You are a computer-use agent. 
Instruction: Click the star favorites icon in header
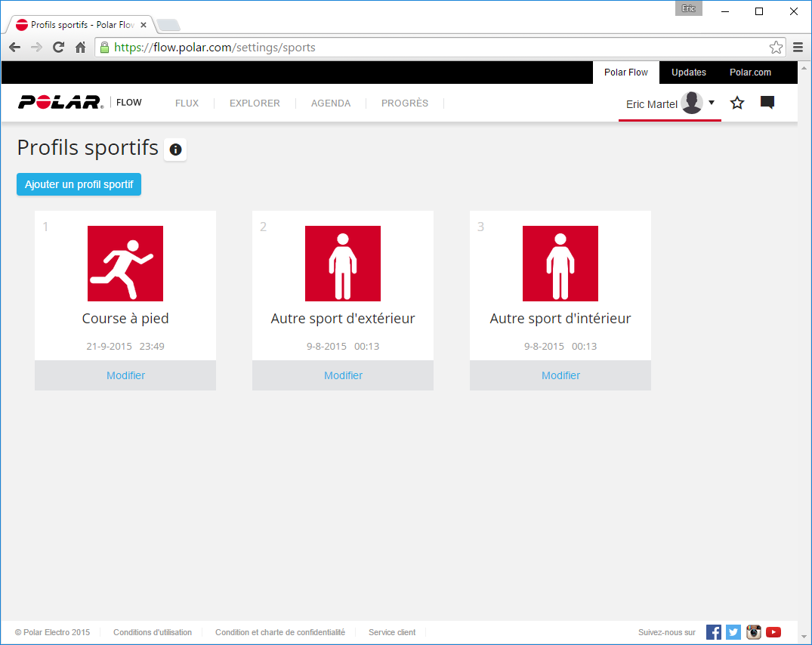tap(737, 103)
